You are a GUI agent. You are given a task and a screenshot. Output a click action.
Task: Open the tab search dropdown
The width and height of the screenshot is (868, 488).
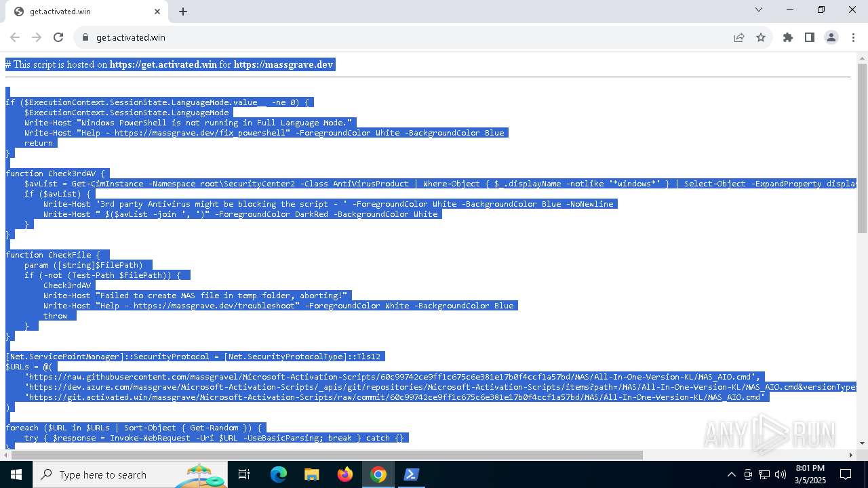[759, 9]
